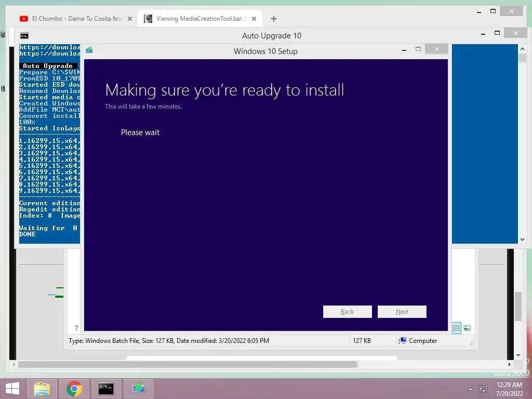Viewport: 532px width, 399px height.
Task: Click the 127 KB status bar cell
Action: [x=362, y=341]
